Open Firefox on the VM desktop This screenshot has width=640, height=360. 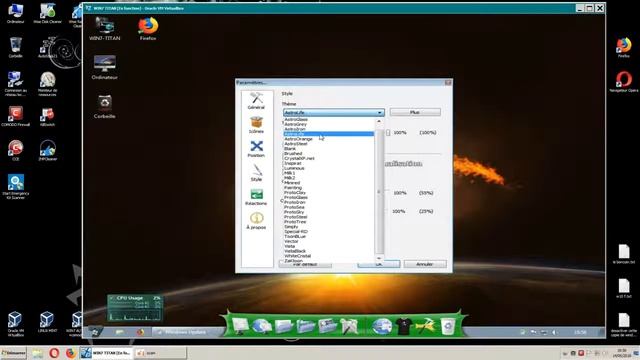tap(148, 29)
